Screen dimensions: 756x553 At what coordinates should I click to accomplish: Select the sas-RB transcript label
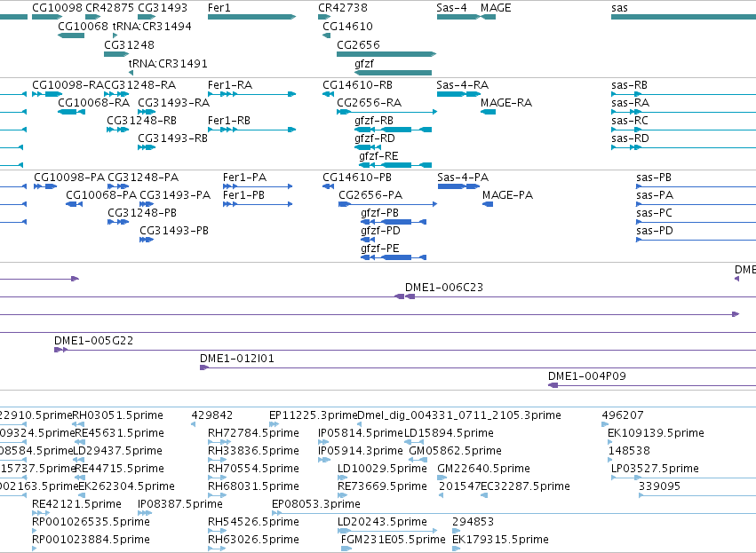click(x=629, y=85)
